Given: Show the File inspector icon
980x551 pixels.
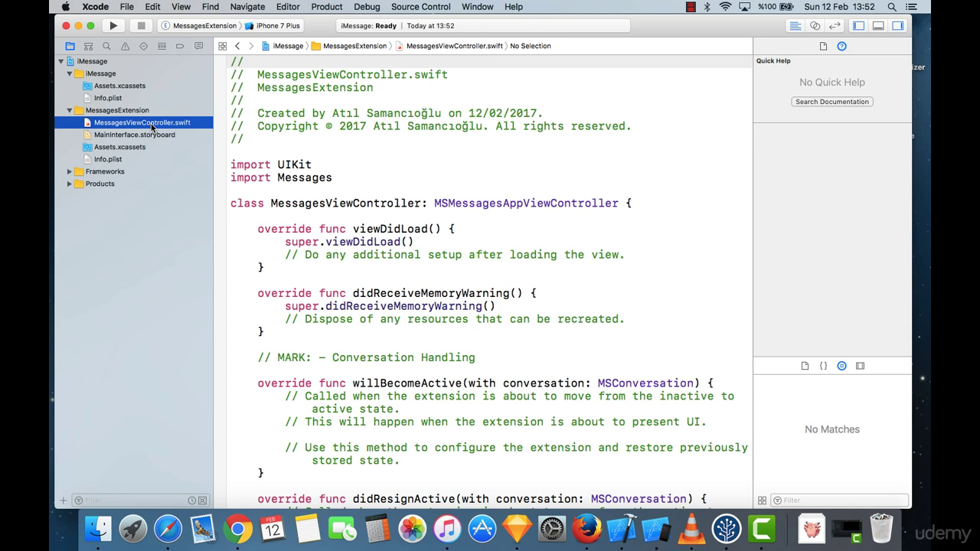Looking at the screenshot, I should (823, 46).
